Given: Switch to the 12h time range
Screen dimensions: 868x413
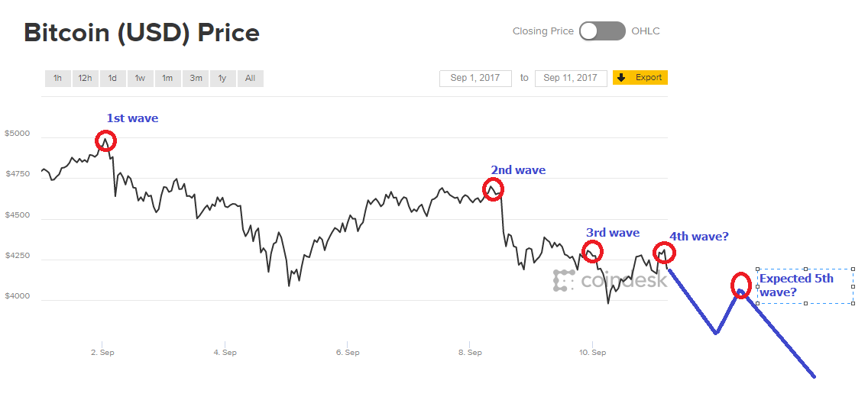Looking at the screenshot, I should (85, 79).
